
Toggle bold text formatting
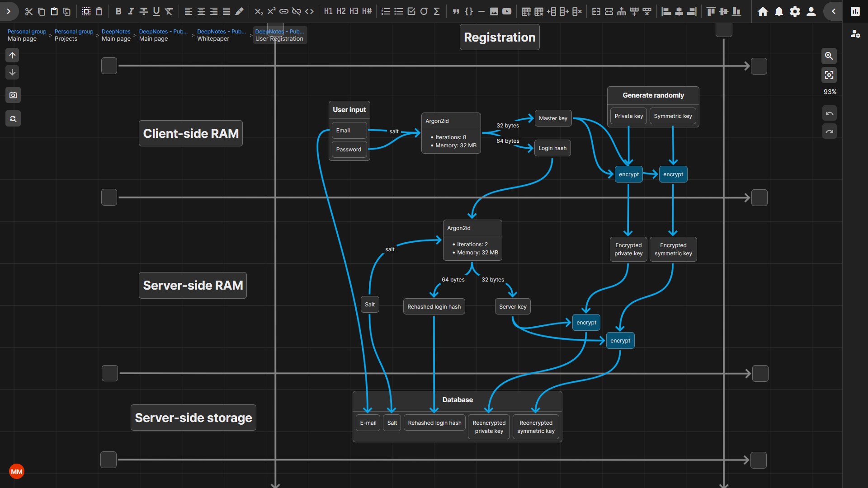[118, 11]
